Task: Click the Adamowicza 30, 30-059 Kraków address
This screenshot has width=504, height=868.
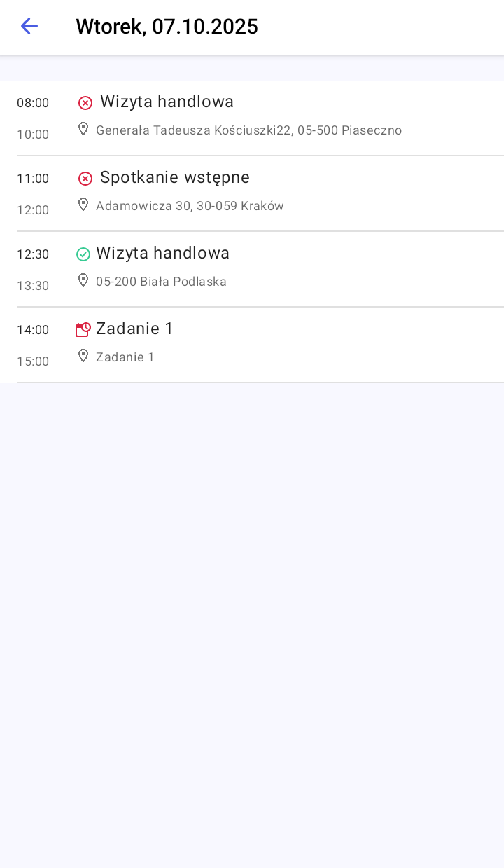Action: 190,206
